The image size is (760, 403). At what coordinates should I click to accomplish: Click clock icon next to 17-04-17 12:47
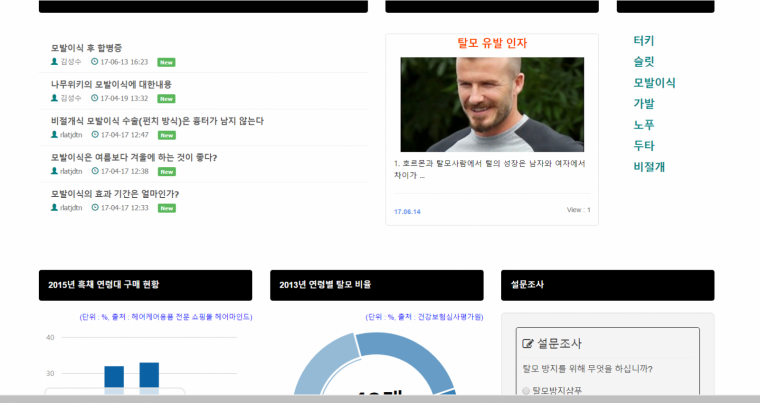coord(95,134)
